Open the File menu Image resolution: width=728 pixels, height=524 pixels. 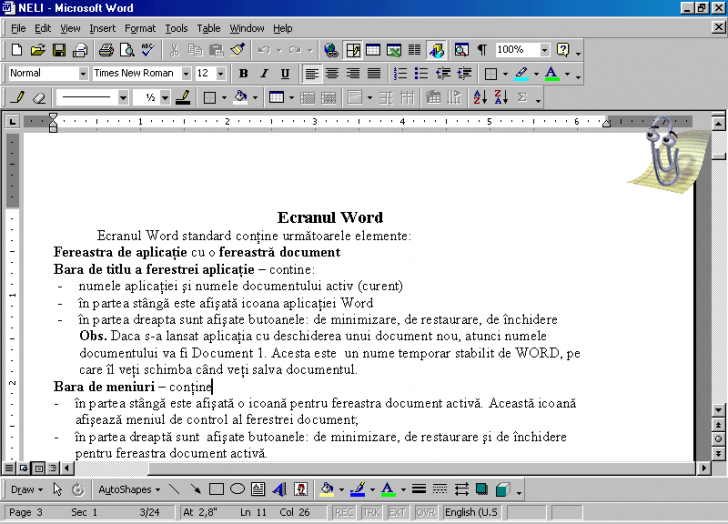click(x=18, y=28)
